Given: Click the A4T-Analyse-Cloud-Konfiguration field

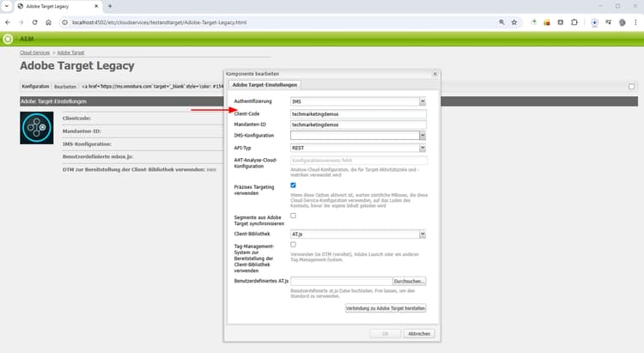Looking at the screenshot, I should (x=358, y=161).
